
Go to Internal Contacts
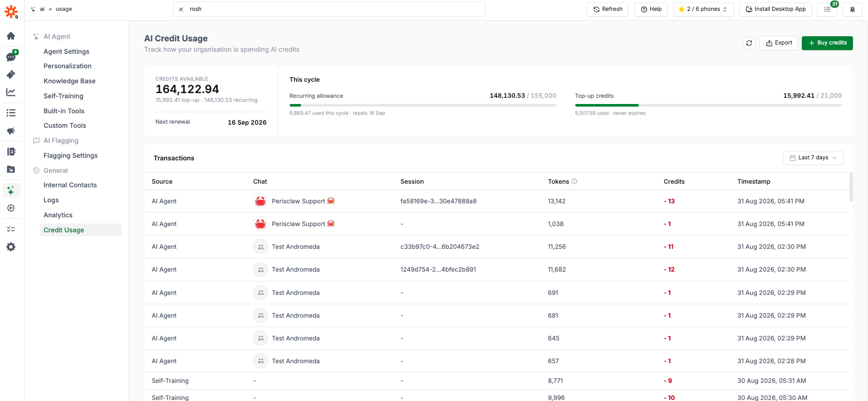click(x=70, y=185)
